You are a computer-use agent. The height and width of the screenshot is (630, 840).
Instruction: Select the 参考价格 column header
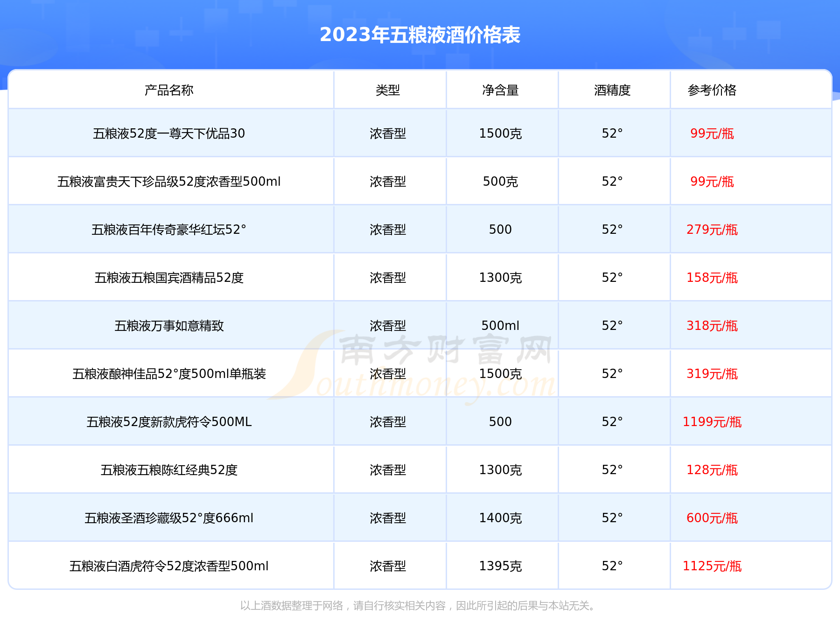(712, 90)
